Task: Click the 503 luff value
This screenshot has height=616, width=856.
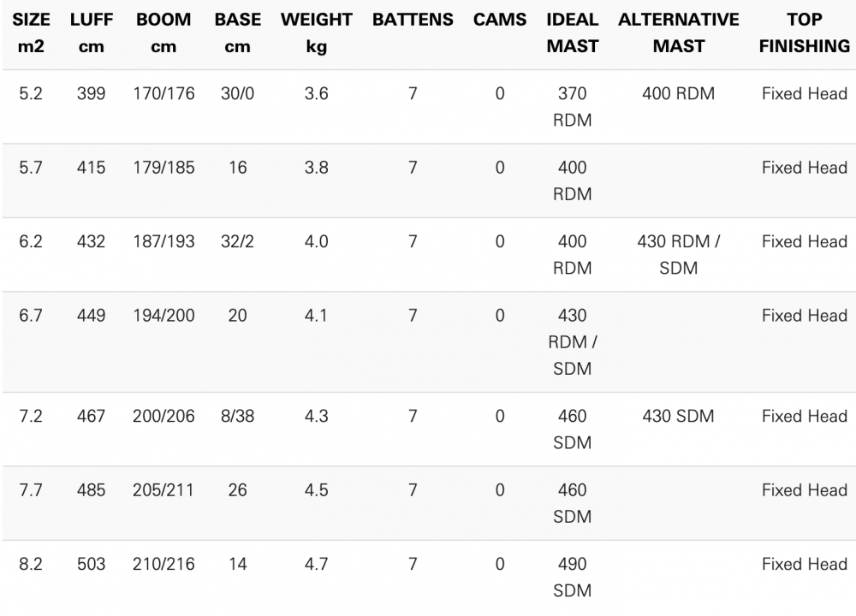Action: point(91,565)
